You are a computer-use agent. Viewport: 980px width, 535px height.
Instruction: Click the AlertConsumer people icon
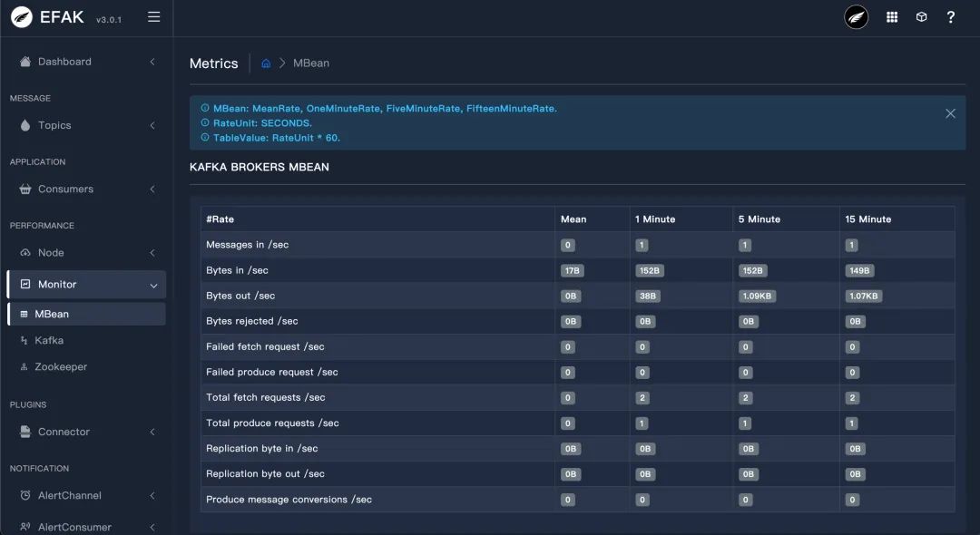click(25, 527)
